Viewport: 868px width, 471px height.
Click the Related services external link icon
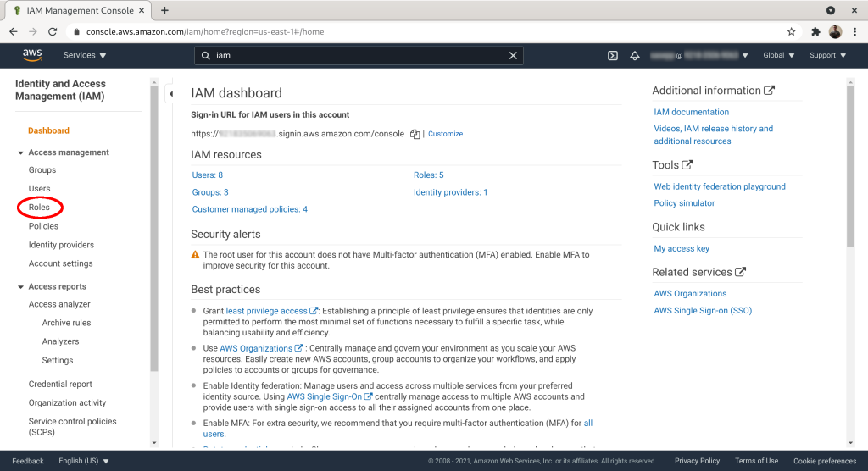point(740,272)
